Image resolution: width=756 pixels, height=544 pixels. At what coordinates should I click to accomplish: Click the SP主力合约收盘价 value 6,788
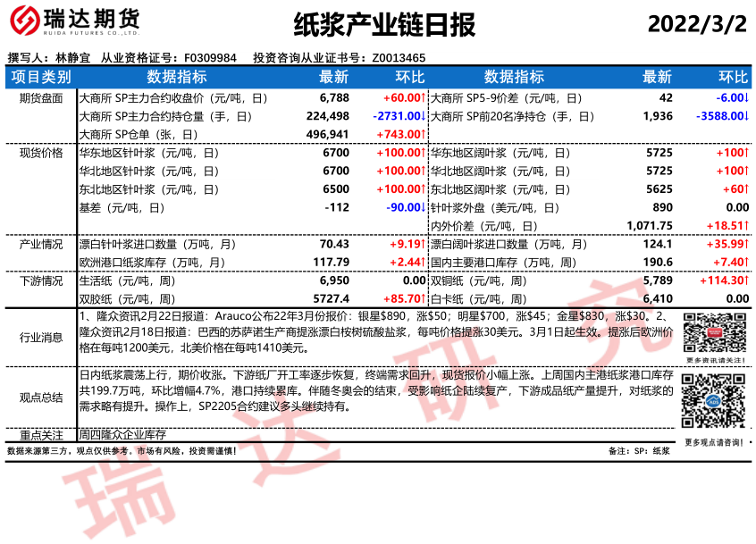pos(333,98)
